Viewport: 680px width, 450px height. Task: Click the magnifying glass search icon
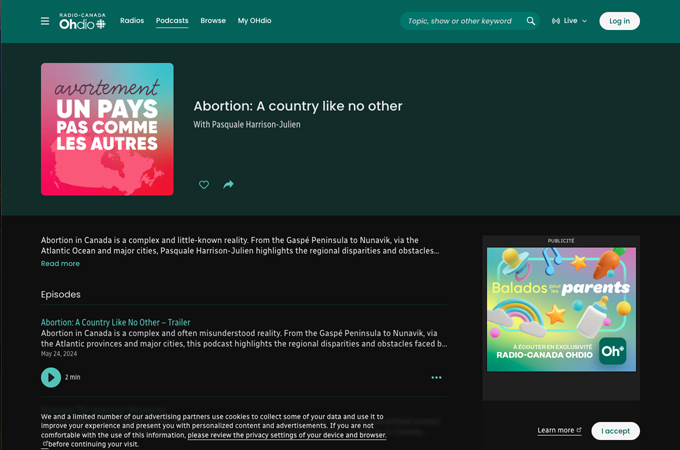(x=530, y=21)
